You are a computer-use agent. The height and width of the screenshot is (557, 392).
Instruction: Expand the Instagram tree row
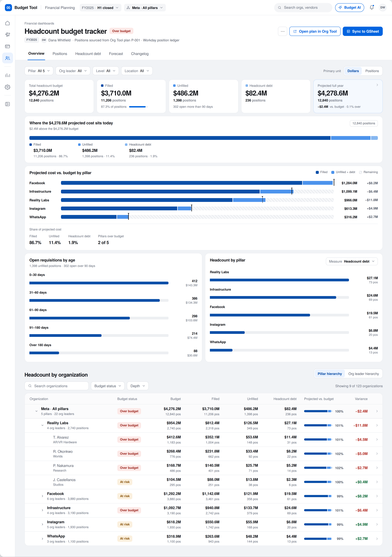tap(42, 524)
